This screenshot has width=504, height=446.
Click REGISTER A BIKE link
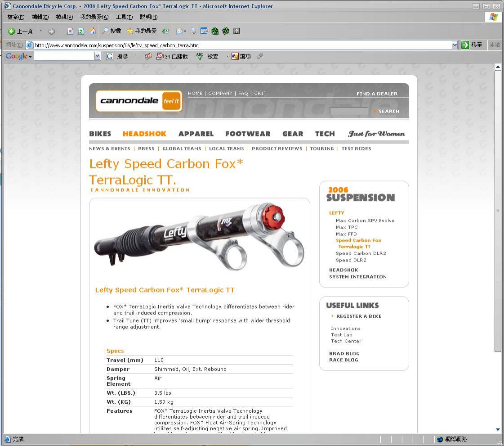pyautogui.click(x=359, y=316)
